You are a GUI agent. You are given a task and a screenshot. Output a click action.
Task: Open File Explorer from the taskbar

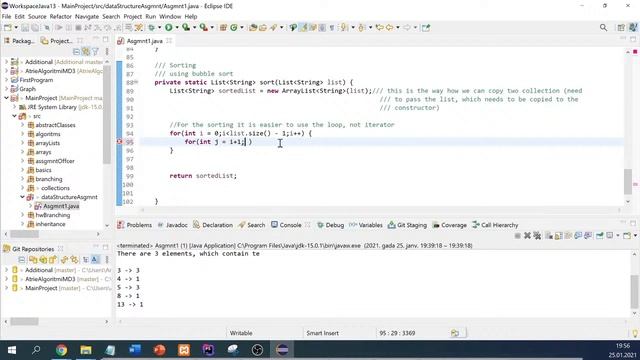pos(86,350)
